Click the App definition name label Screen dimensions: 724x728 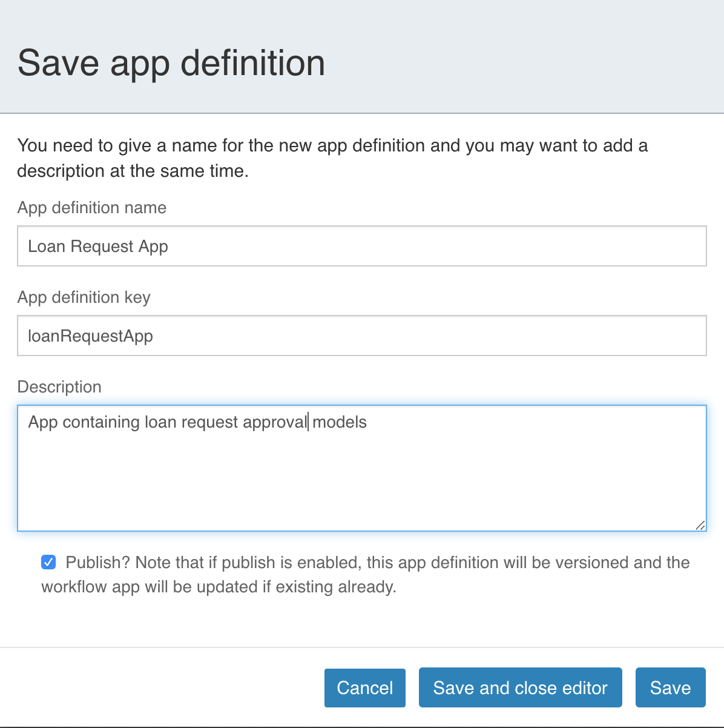[92, 208]
